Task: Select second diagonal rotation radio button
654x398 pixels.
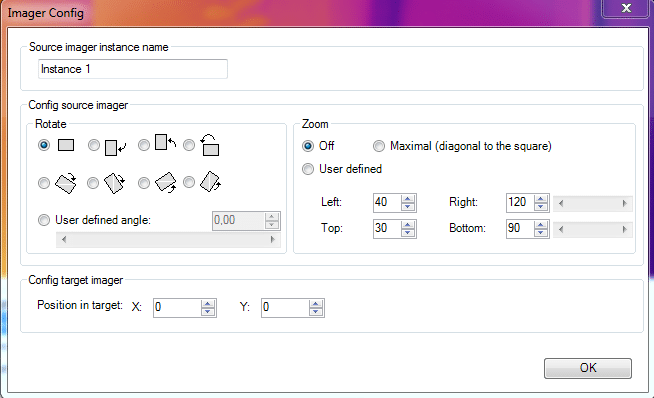Action: click(93, 183)
